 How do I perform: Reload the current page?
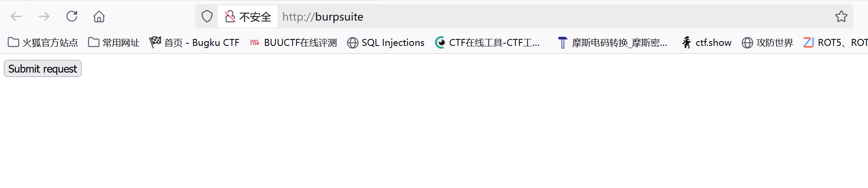(72, 17)
